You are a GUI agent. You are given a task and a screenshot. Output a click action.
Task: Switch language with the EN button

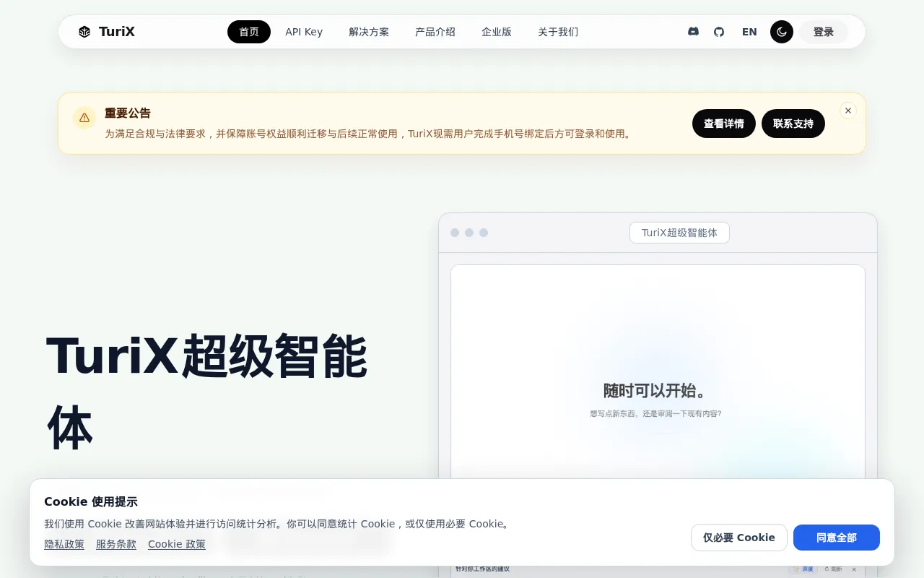coord(749,32)
